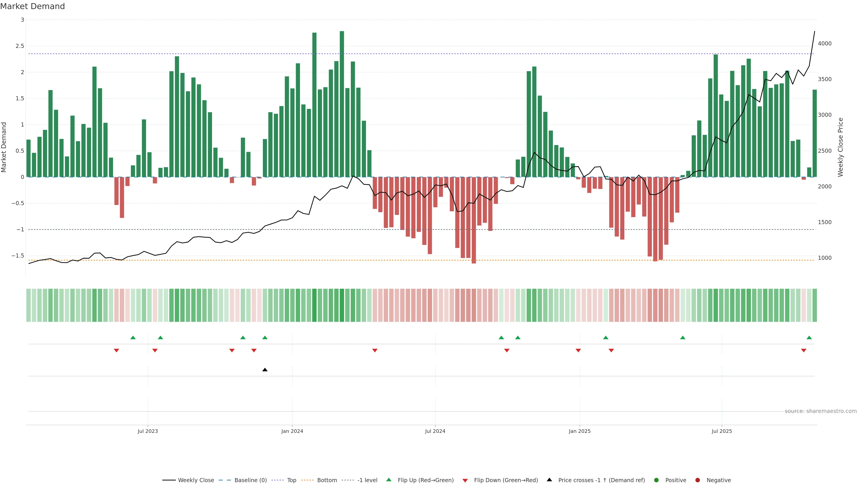
Task: Click the Jan 2024 x-axis label
Action: pyautogui.click(x=292, y=431)
